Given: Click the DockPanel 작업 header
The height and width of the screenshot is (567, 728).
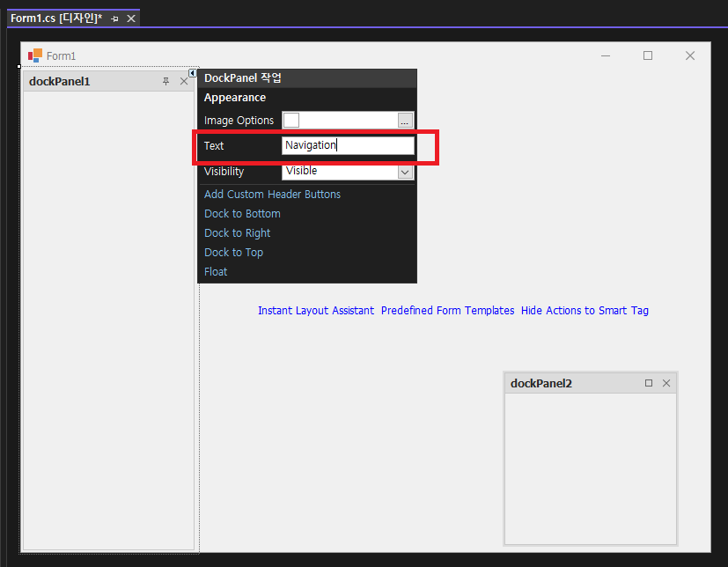Looking at the screenshot, I should (307, 78).
